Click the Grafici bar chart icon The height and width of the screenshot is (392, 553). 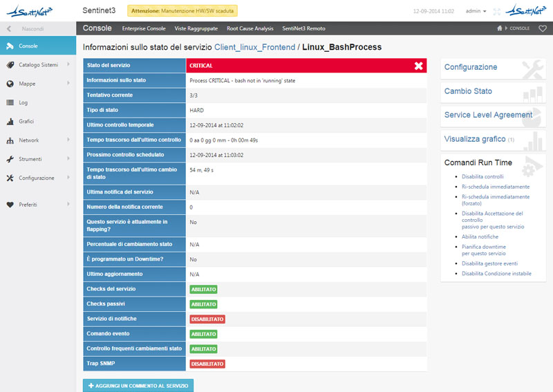pos(10,122)
